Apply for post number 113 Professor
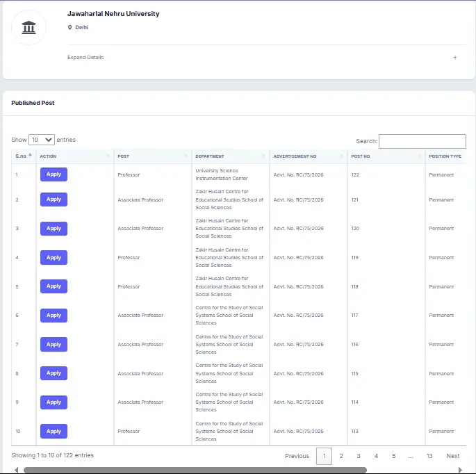Image resolution: width=476 pixels, height=474 pixels. 54,431
